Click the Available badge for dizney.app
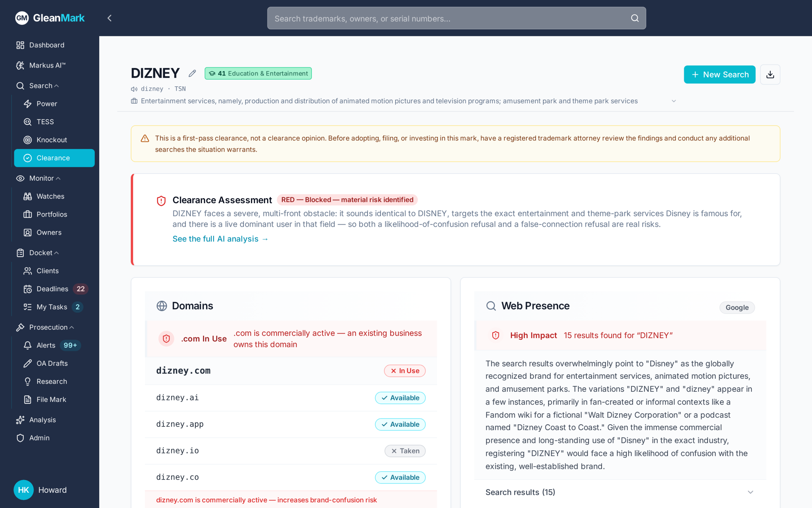 [x=400, y=424]
